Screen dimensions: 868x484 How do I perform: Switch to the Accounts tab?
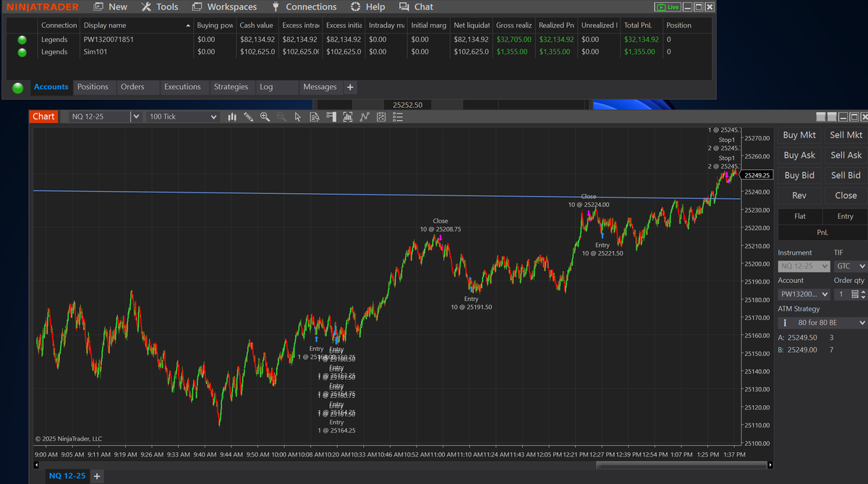click(x=51, y=87)
